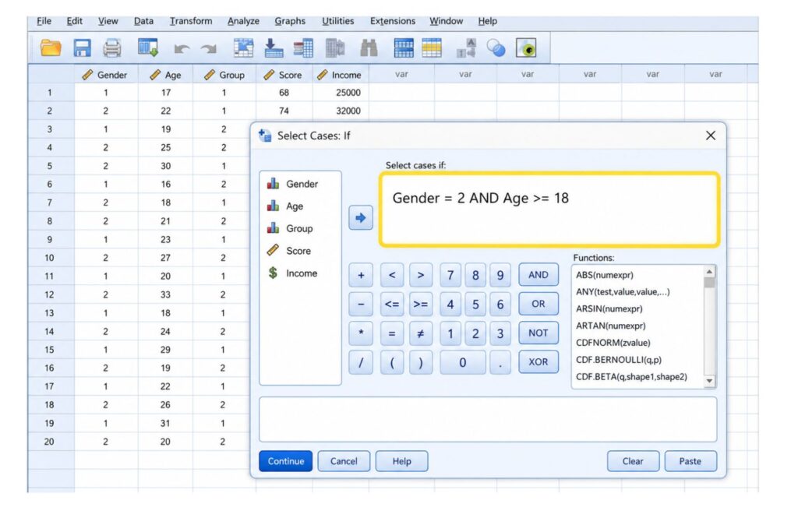
Task: Open the Recall recent dialogs icon
Action: click(x=148, y=48)
